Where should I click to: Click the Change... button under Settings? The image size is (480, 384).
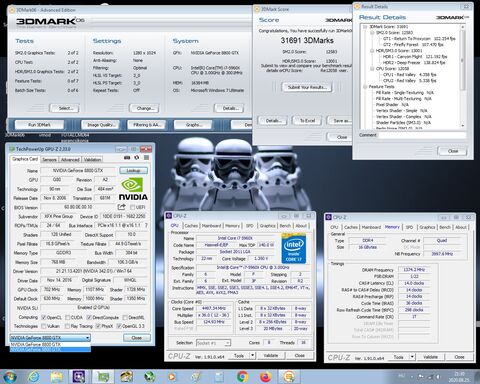point(143,108)
